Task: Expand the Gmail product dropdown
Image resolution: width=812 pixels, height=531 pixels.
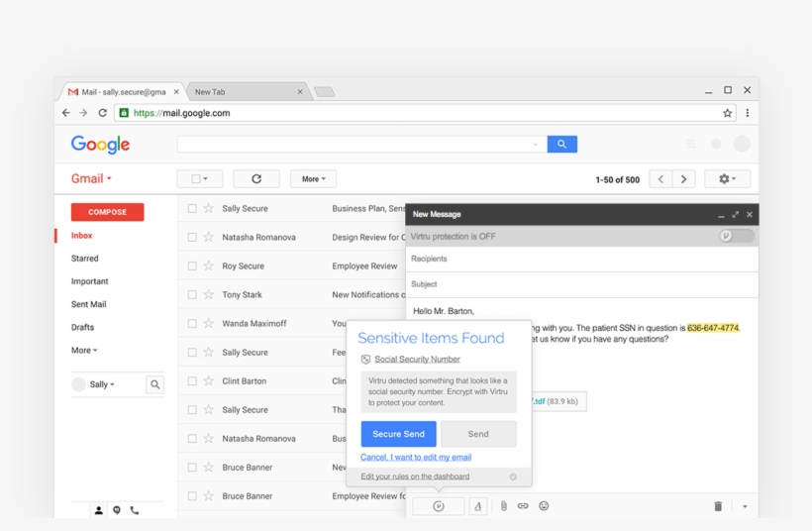Action: [92, 178]
